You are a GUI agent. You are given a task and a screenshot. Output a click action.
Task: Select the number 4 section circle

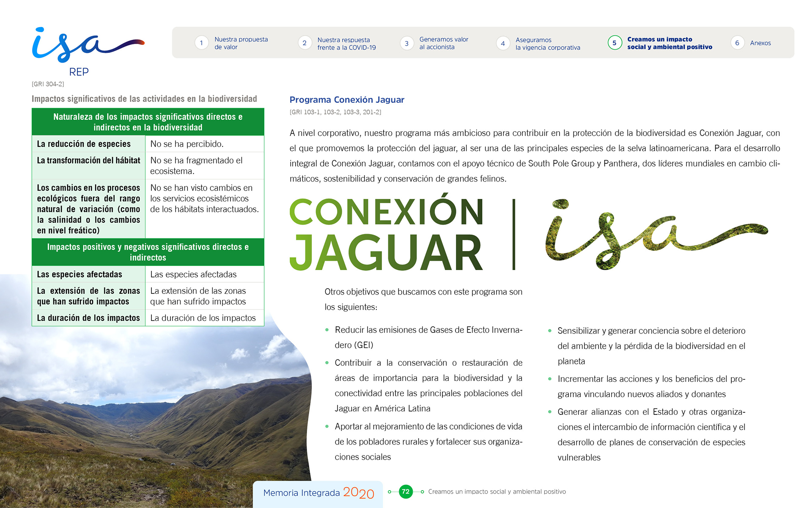click(x=503, y=43)
